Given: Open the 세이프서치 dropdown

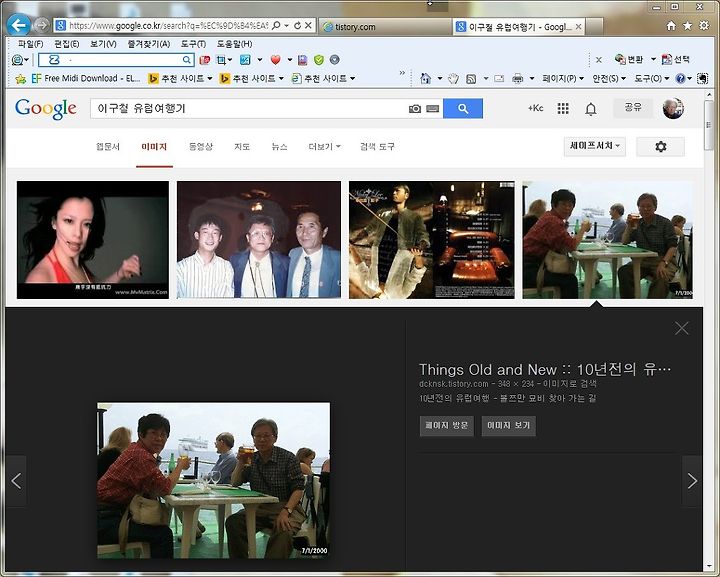Looking at the screenshot, I should pyautogui.click(x=595, y=146).
